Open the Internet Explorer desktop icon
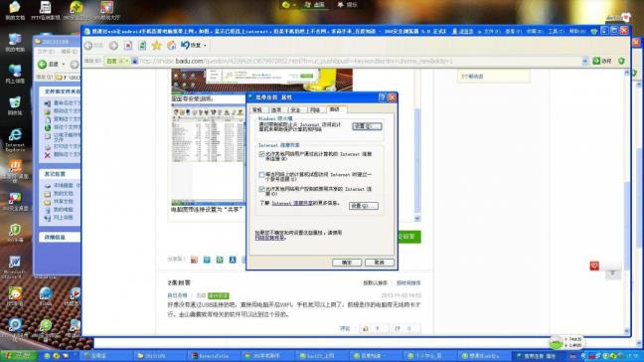This screenshot has width=644, height=362. 15,139
